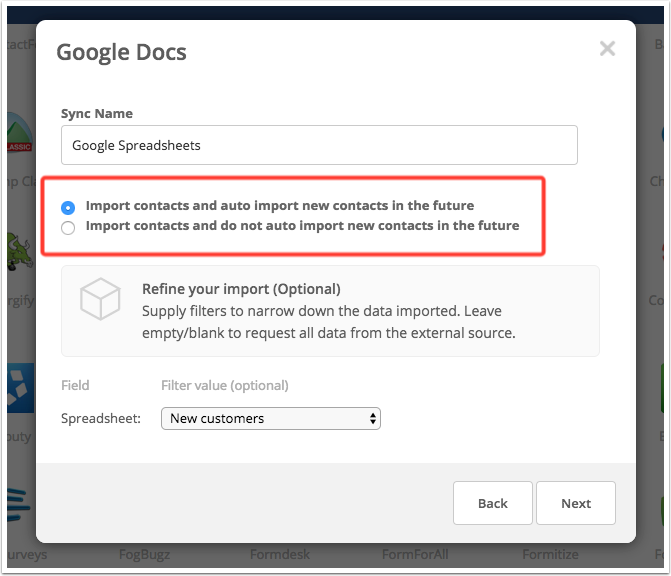
Task: Select do not auto import new contacts
Action: 68,228
